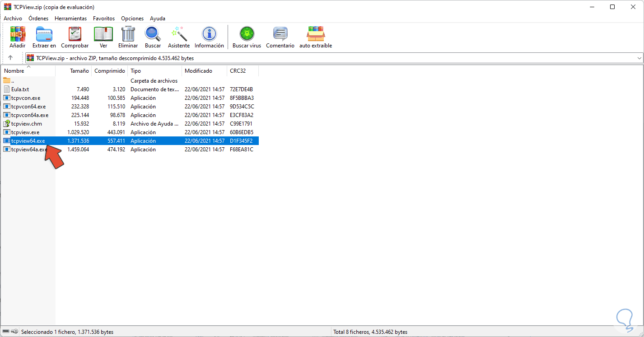Image resolution: width=644 pixels, height=337 pixels.
Task: Click CRC32 value F68EA81C
Action: pyautogui.click(x=242, y=150)
